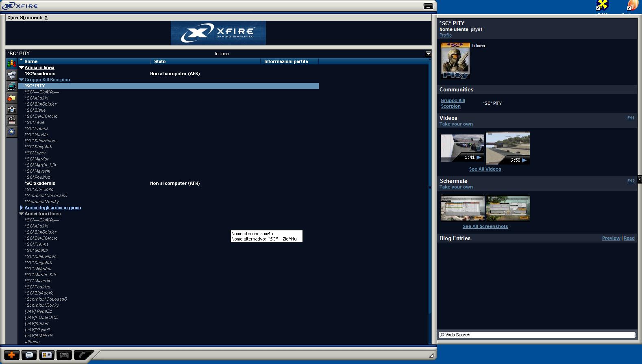The width and height of the screenshot is (642, 364).
Task: Click the Xfire banner advertisement
Action: pyautogui.click(x=218, y=33)
